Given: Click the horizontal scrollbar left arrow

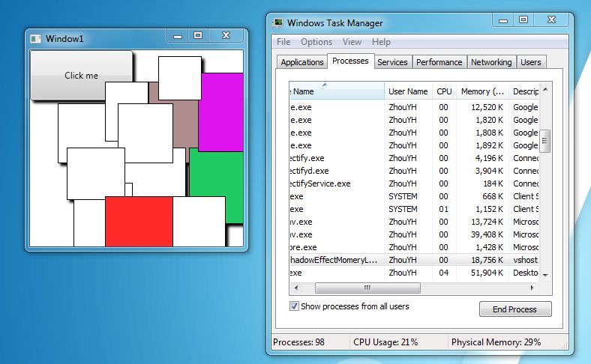Looking at the screenshot, I should point(296,288).
